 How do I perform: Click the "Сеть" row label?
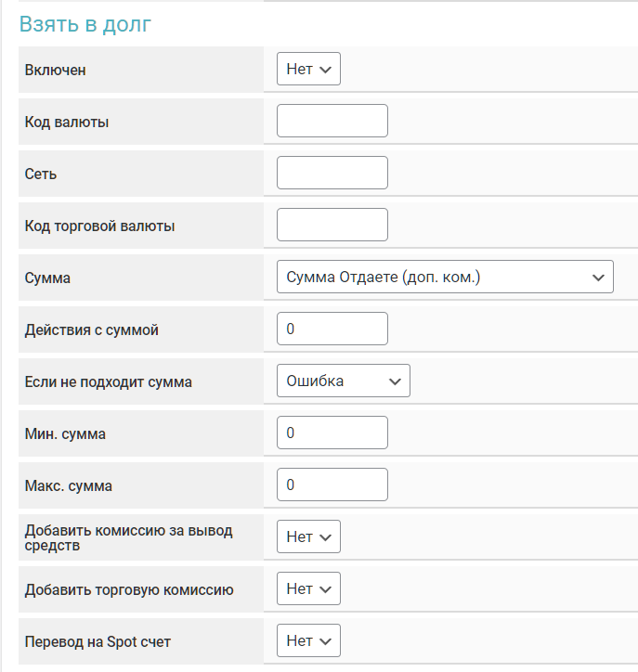point(41,174)
